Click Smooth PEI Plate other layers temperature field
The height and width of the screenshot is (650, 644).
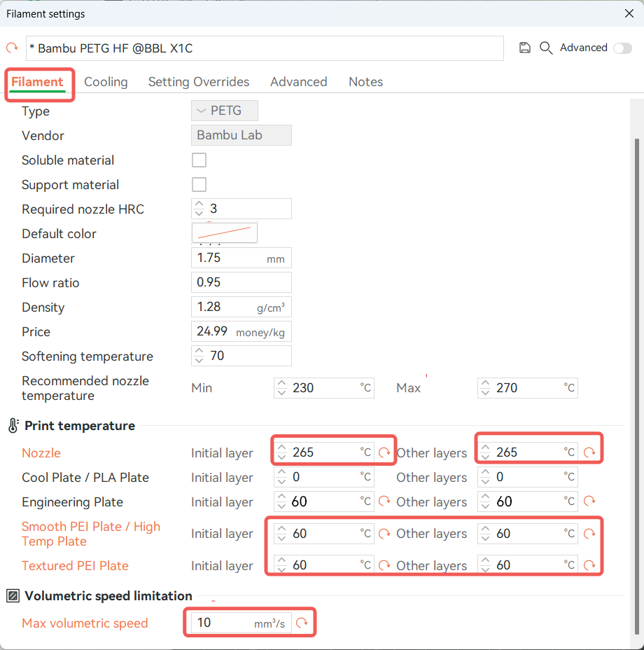[528, 534]
